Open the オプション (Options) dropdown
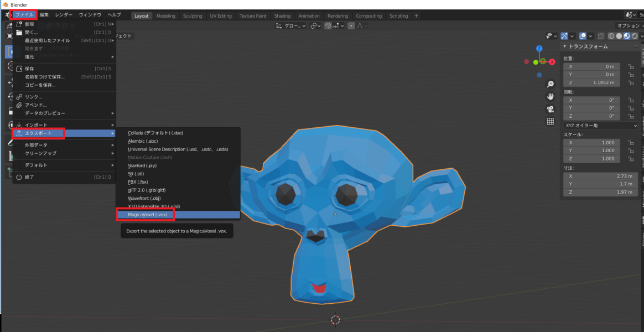 pos(629,26)
